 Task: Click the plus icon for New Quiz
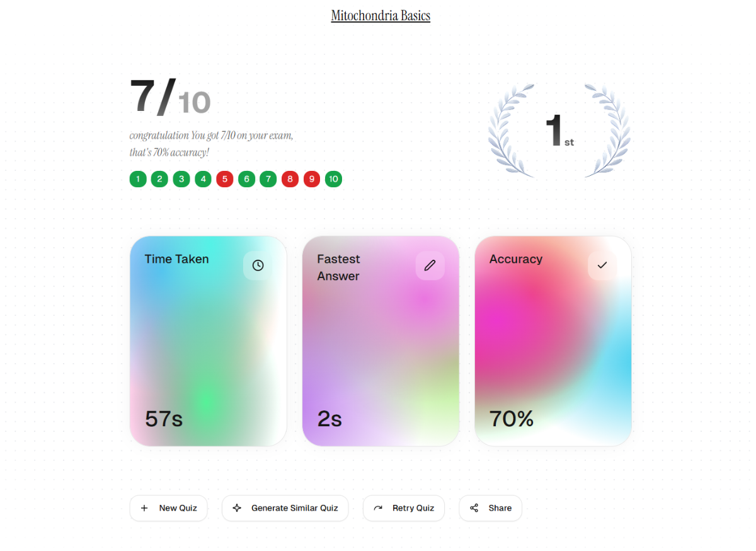144,508
